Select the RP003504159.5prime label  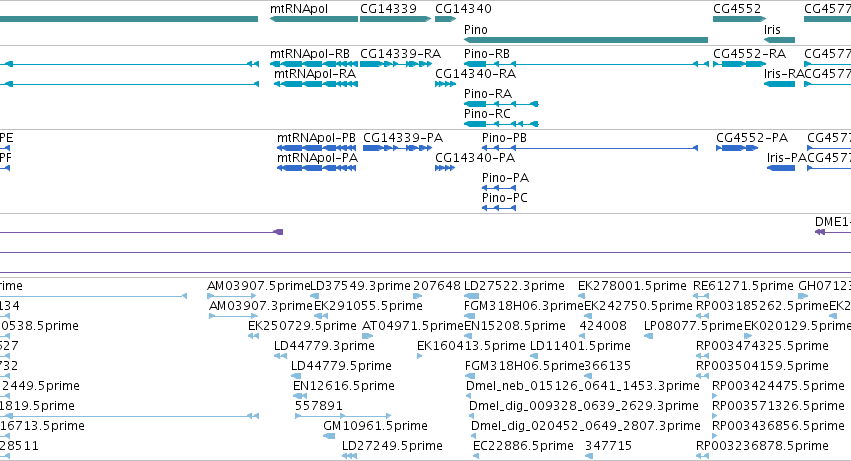[763, 367]
